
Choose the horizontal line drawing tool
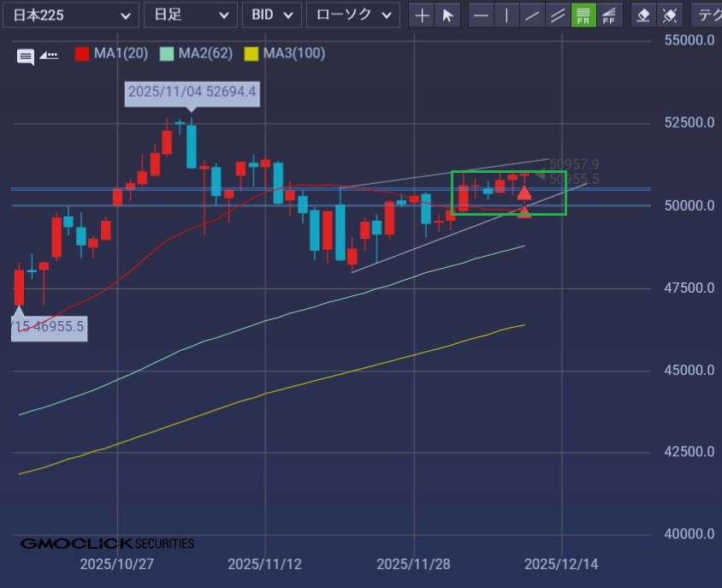482,15
